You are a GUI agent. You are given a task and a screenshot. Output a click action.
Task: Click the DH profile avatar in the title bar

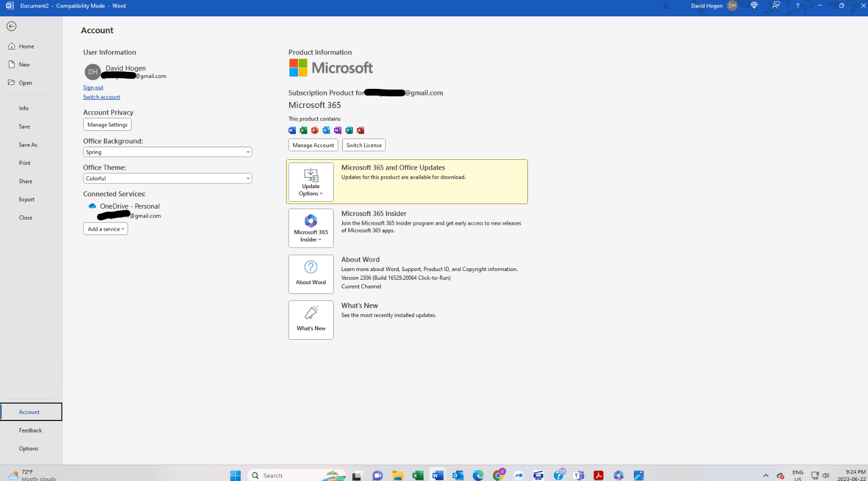[x=732, y=5]
